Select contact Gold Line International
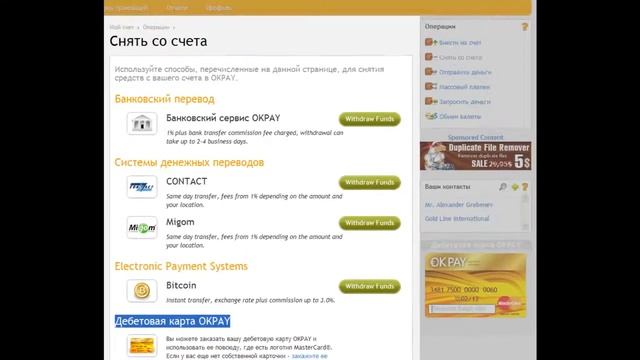This screenshot has width=640, height=360. (457, 218)
